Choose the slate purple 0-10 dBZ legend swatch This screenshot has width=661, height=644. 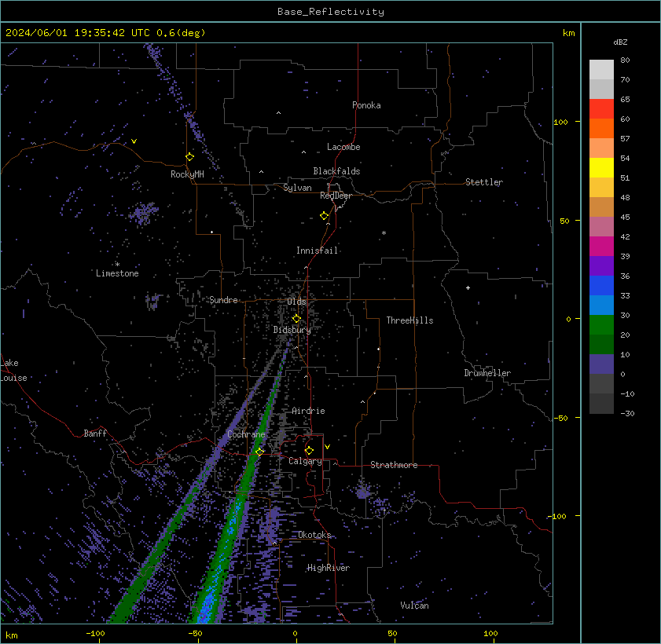coord(601,364)
